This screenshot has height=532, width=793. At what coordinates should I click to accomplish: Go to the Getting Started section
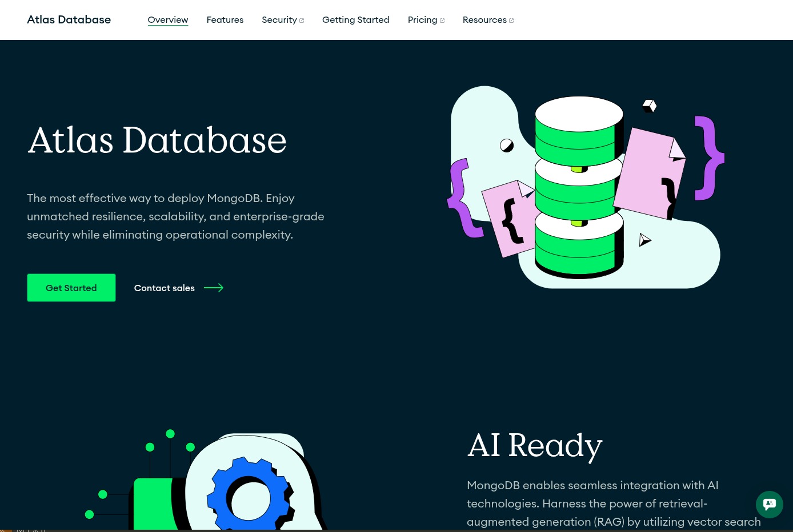(x=355, y=20)
